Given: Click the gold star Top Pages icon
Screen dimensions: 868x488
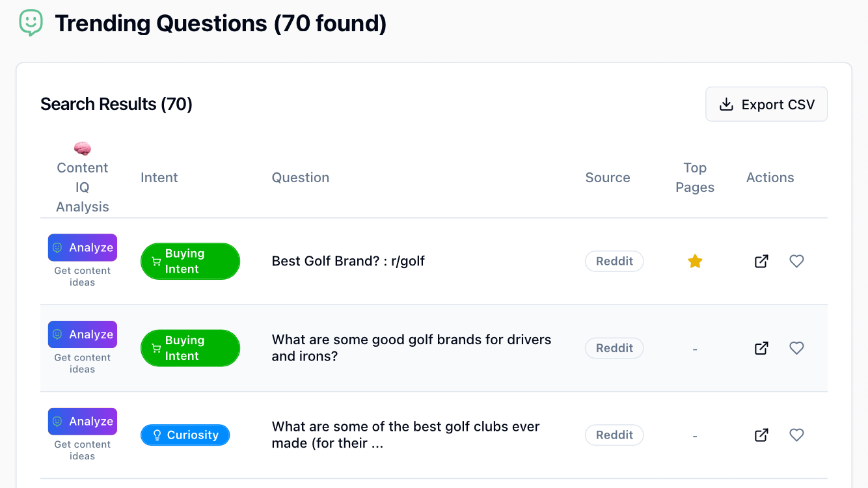Looking at the screenshot, I should click(x=695, y=261).
